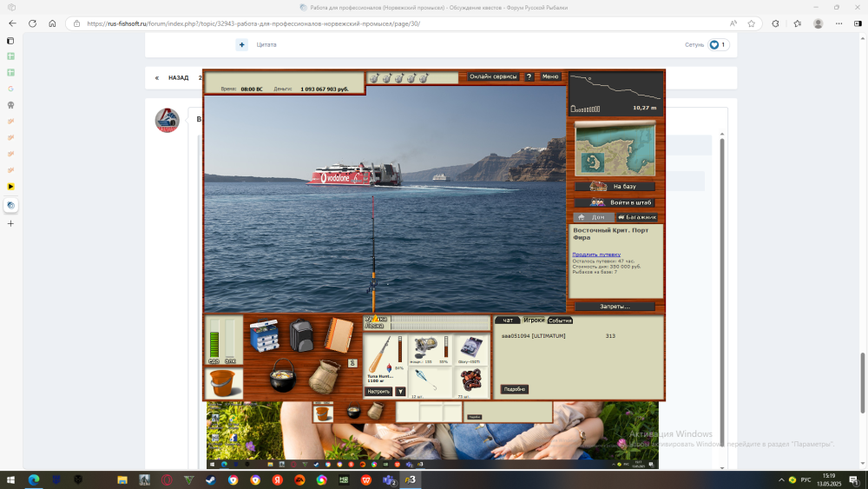Click the cooking pot with food
This screenshot has height=489, width=868.
(283, 375)
